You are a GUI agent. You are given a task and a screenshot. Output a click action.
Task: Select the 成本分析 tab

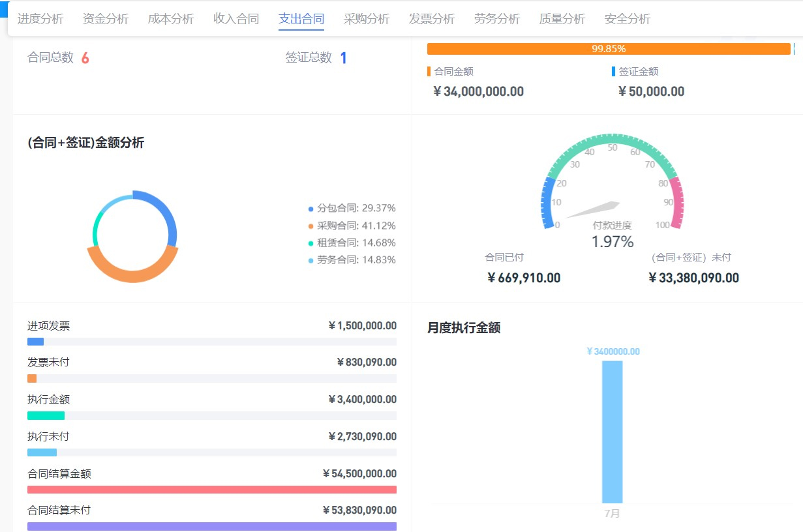(171, 19)
